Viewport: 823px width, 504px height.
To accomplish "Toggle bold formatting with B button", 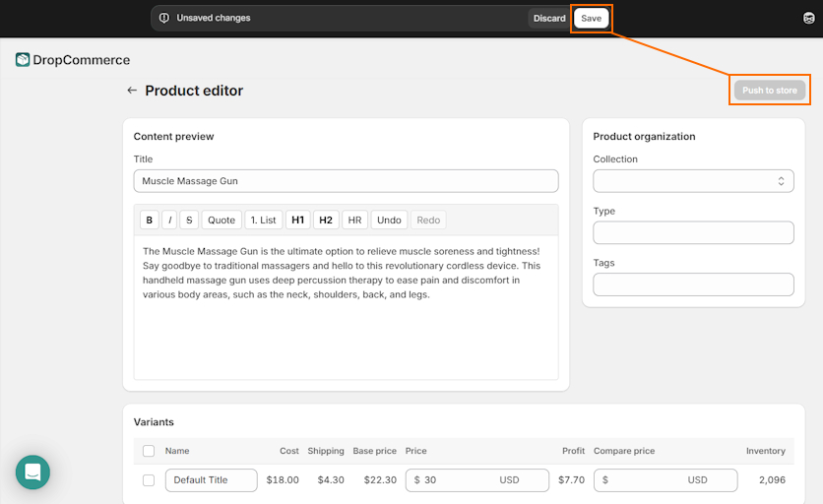I will (x=149, y=220).
